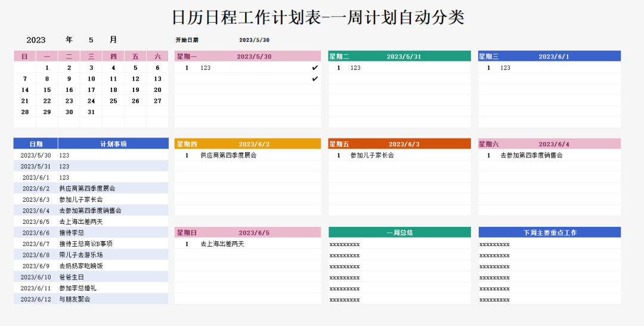This screenshot has height=326, width=644.
Task: Click the checkmark in the empty second row under 星期一
Action: pyautogui.click(x=315, y=79)
